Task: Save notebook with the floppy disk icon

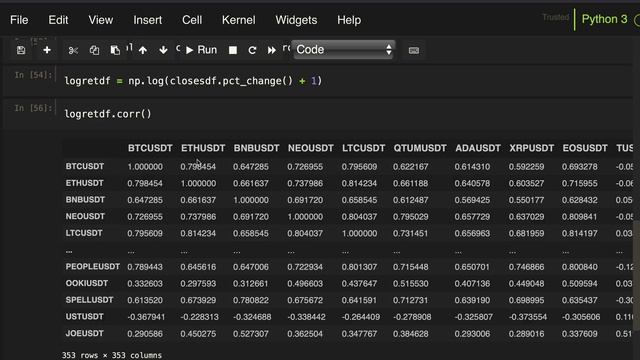Action: [21, 50]
